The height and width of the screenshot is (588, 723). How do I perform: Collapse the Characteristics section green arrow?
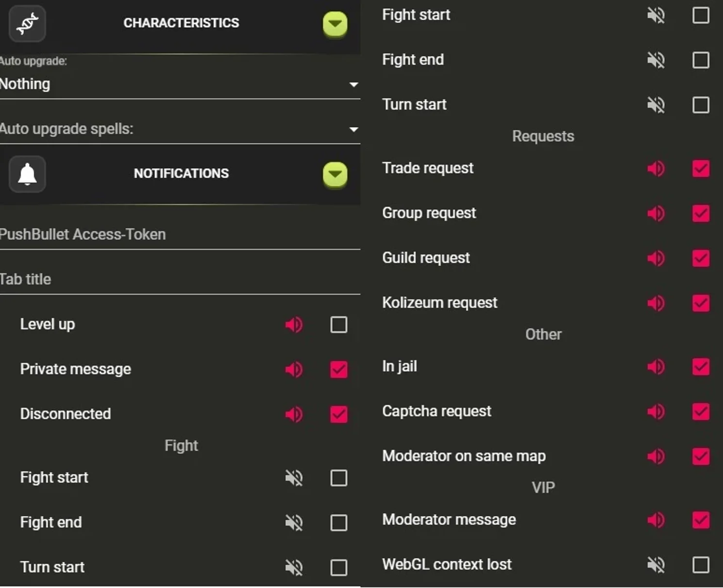pos(335,24)
